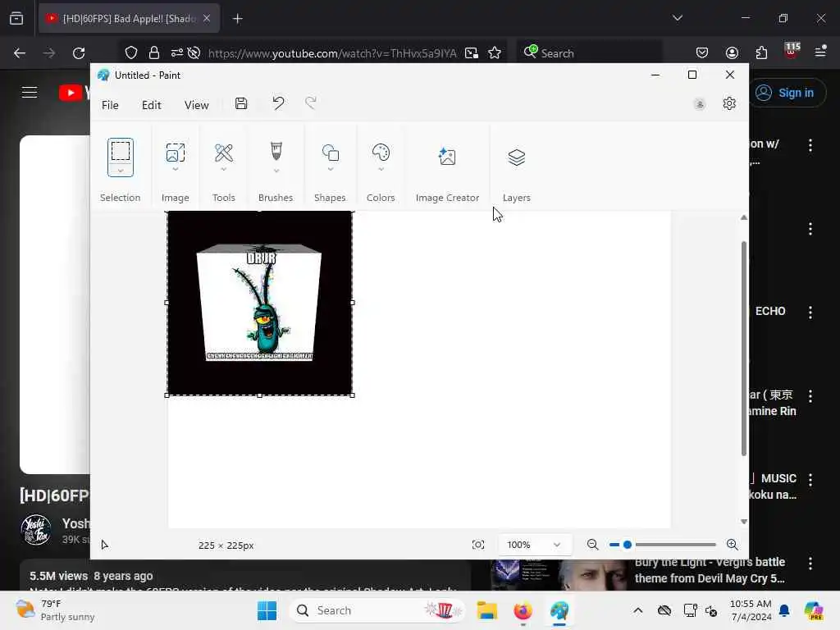The image size is (840, 630).
Task: Open YouTube hamburger guide menu
Action: click(30, 92)
